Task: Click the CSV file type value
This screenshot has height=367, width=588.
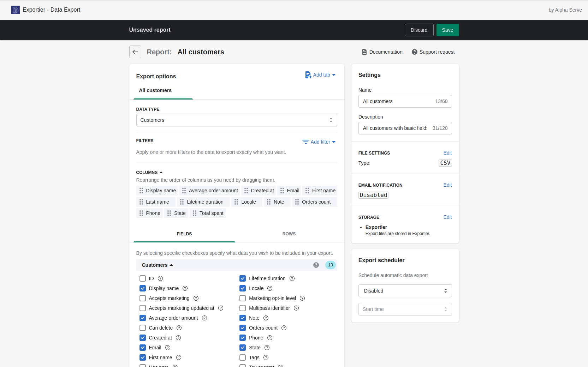Action: point(445,163)
